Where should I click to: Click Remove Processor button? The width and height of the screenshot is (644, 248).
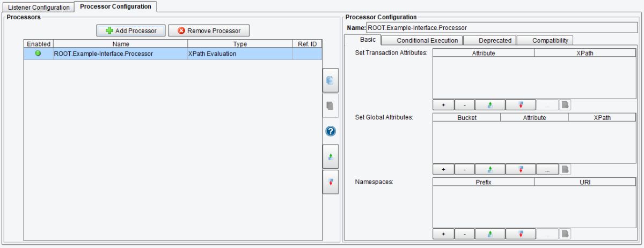209,31
